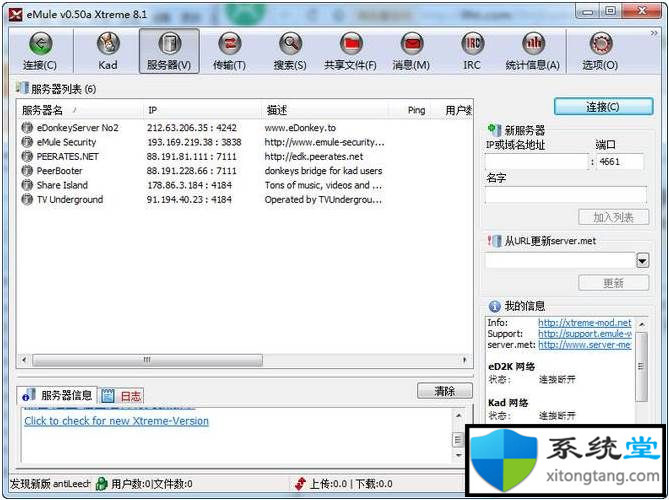This screenshot has height=500, width=669.
Task: Open the Messages (消息) toolbar icon
Action: (x=411, y=44)
